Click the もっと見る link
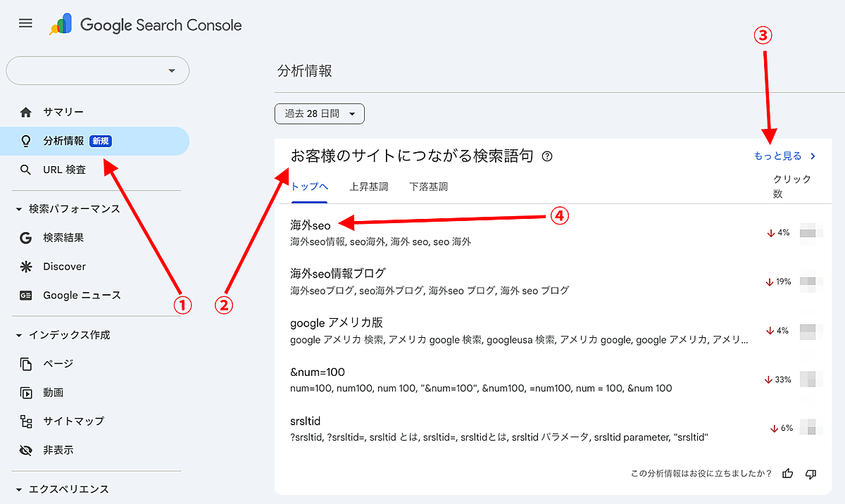The image size is (845, 504). click(784, 156)
